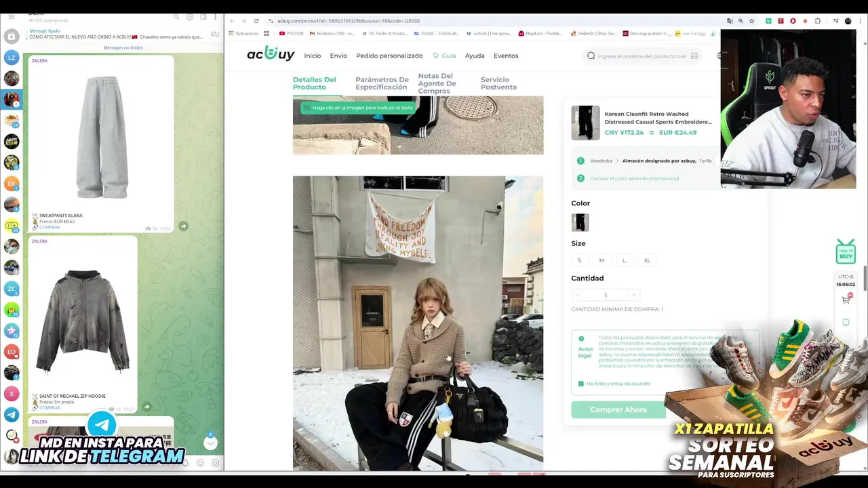Search by image camera icon
The image size is (868, 488).
click(694, 56)
